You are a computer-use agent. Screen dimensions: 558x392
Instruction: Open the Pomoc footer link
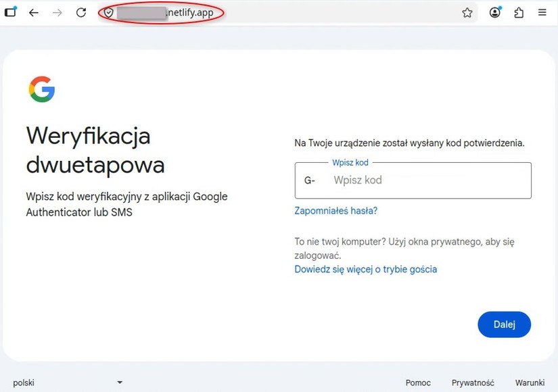[x=418, y=383]
